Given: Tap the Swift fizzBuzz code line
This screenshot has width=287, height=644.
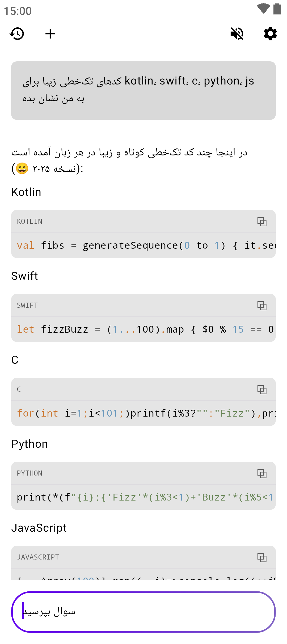Looking at the screenshot, I should pyautogui.click(x=143, y=329).
